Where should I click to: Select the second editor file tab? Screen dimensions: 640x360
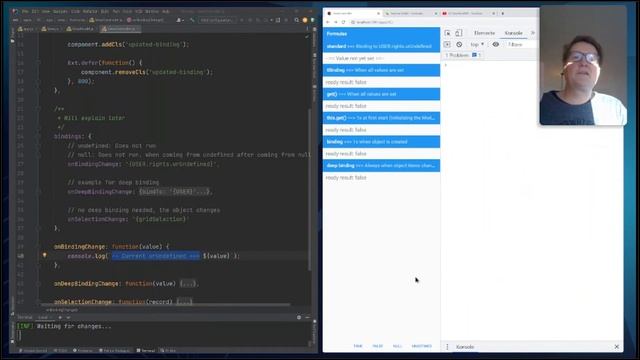point(52,29)
